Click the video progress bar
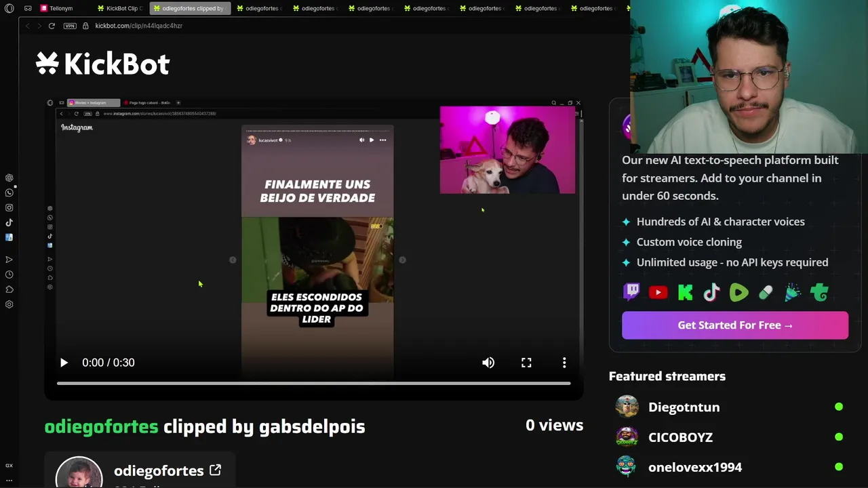 click(x=313, y=384)
